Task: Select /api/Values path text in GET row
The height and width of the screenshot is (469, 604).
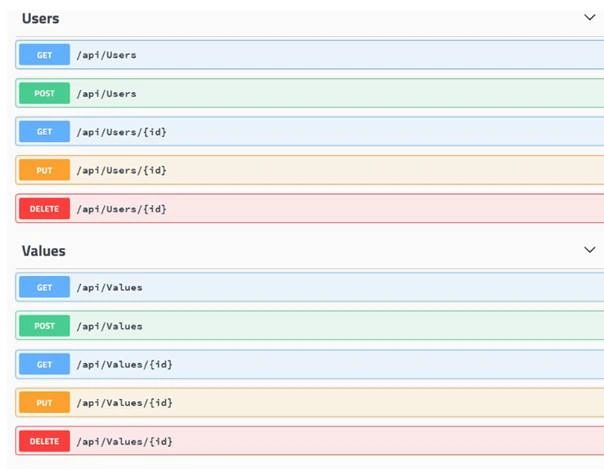Action: point(109,288)
